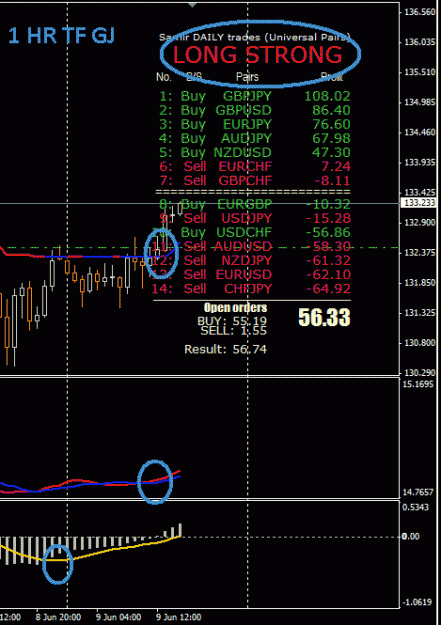Click the GBPUSD pair in row 2
441x625 pixels.
[x=243, y=110]
